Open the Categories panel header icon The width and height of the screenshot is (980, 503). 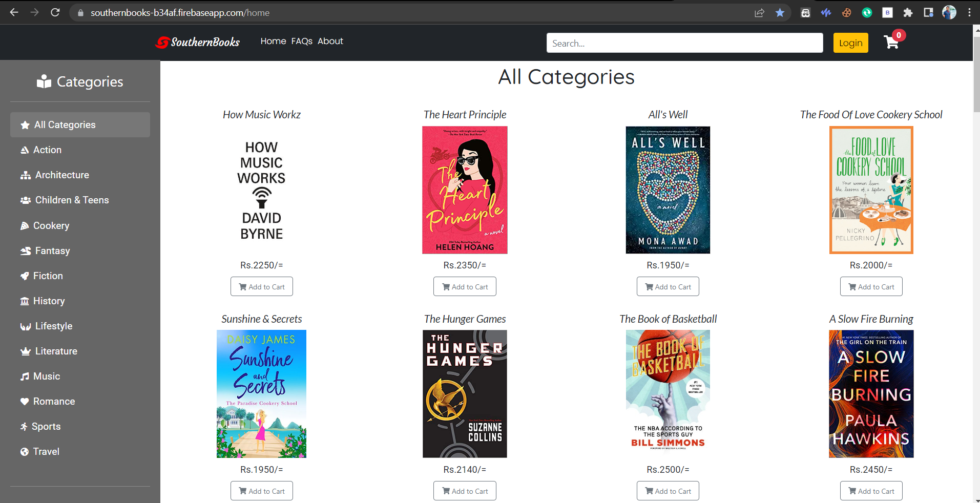tap(44, 81)
